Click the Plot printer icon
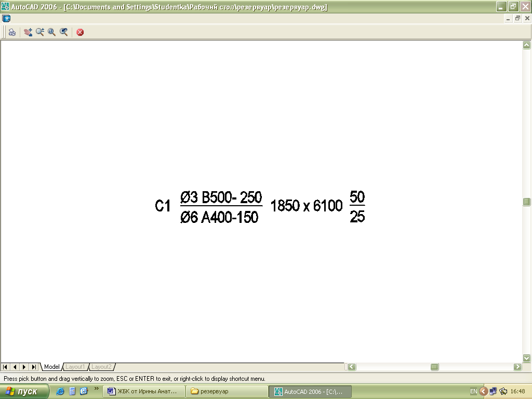The height and width of the screenshot is (399, 532). point(12,32)
